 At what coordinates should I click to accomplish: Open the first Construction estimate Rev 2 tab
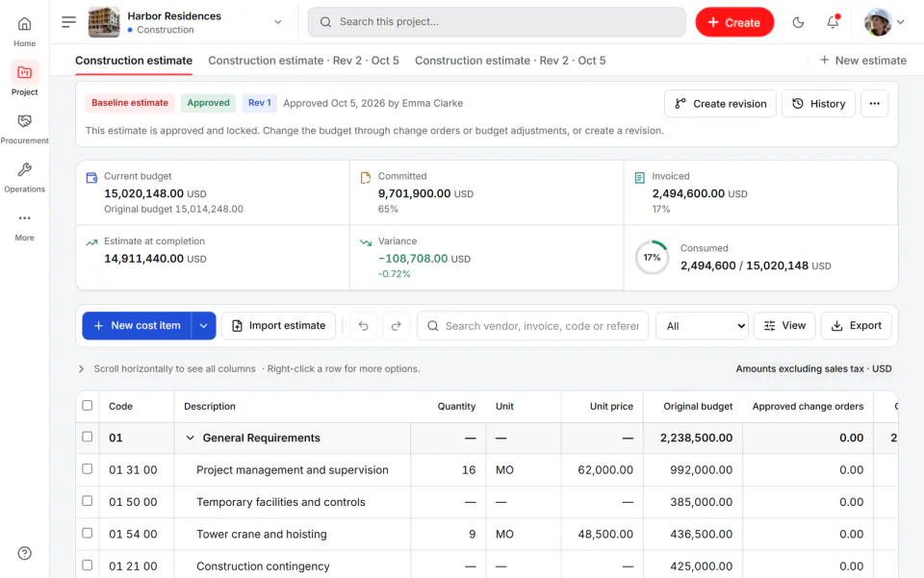pos(303,61)
